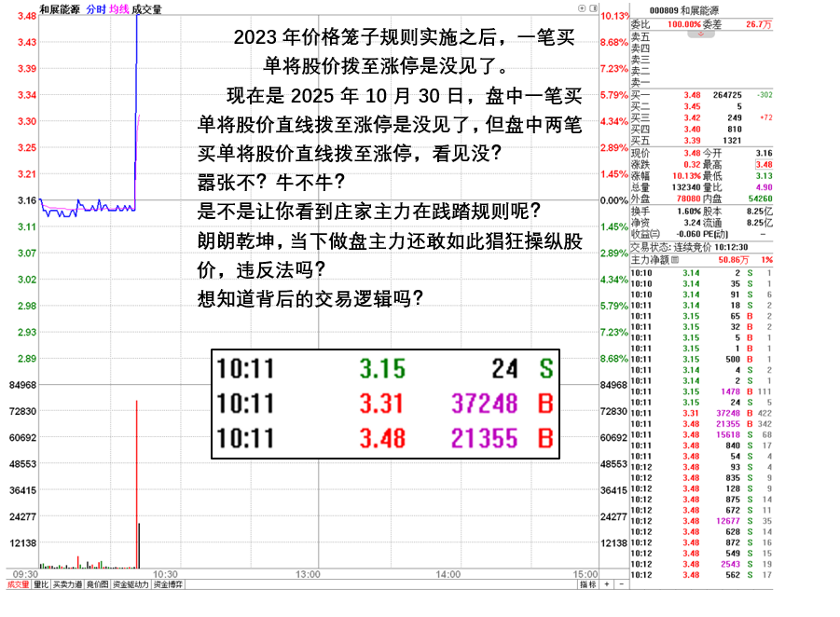Open the 买卖力道 tab
Screen dimensions: 840x617
(x=66, y=584)
